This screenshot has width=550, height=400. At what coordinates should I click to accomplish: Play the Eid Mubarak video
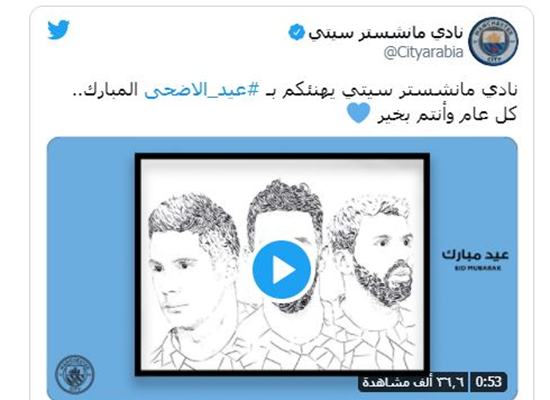(x=281, y=269)
